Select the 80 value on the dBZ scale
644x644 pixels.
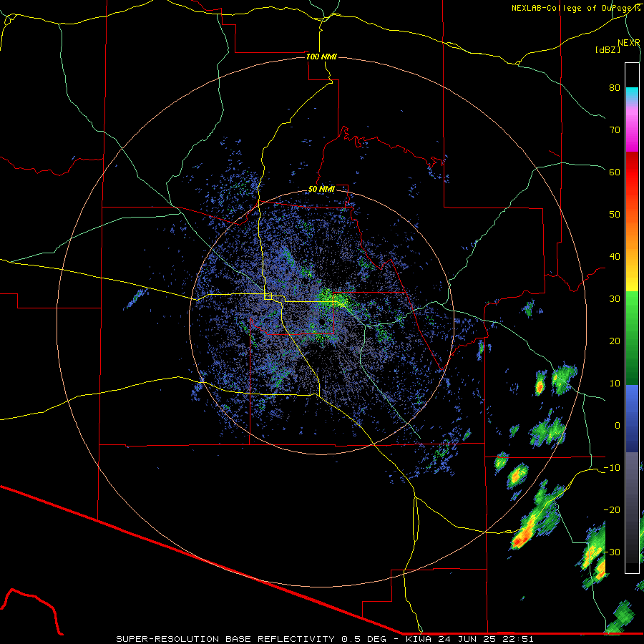[x=615, y=87]
